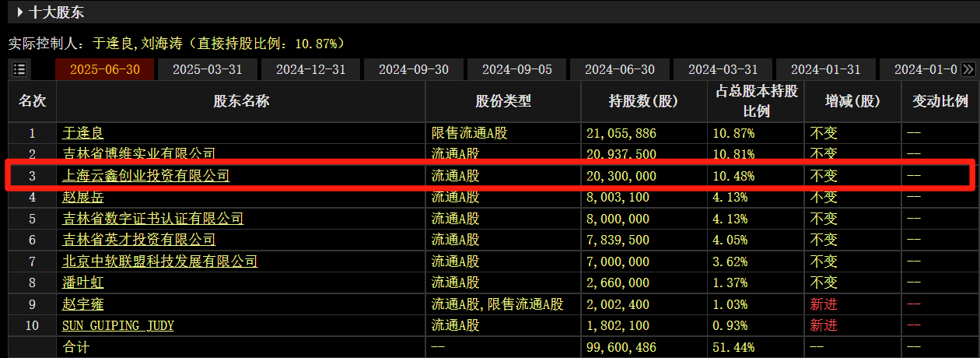Select the 2024-01-31 tab
The height and width of the screenshot is (358, 980).
tap(826, 69)
